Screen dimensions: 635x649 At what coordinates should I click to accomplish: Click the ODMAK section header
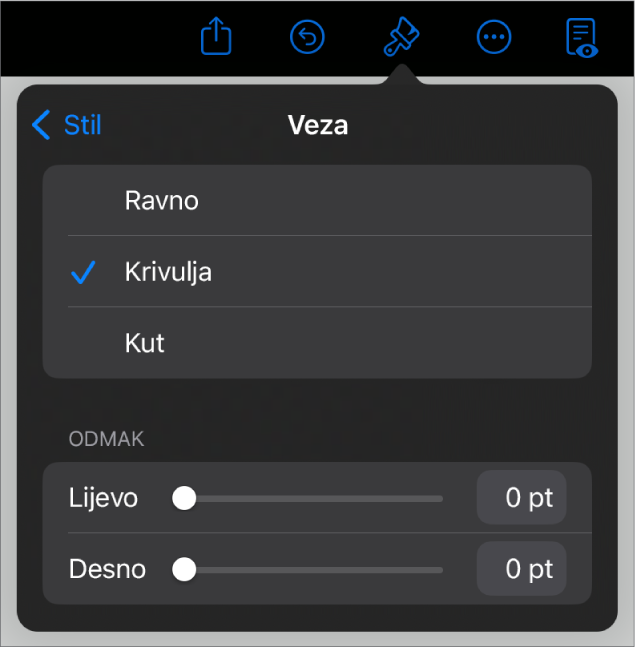(x=106, y=440)
